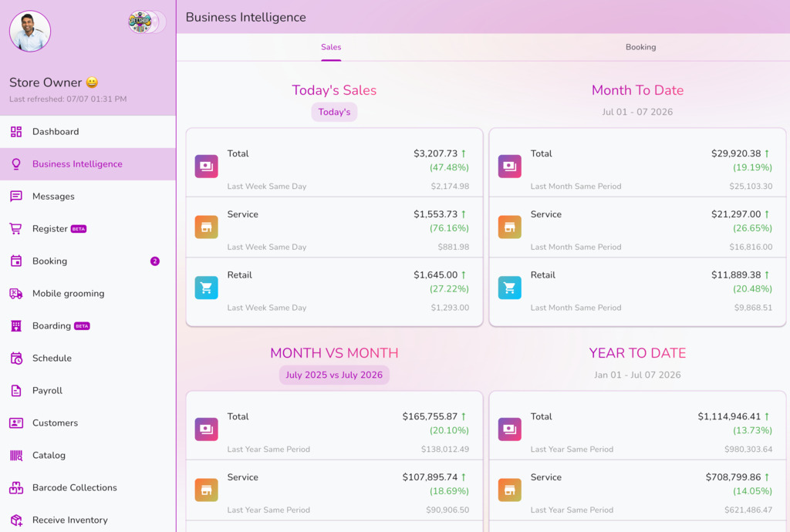Click the Catalog barcode icon
The width and height of the screenshot is (790, 532).
click(16, 456)
